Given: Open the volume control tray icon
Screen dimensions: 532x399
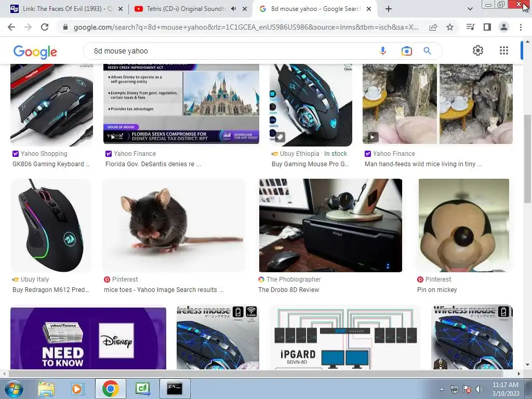Looking at the screenshot, I should tap(479, 389).
